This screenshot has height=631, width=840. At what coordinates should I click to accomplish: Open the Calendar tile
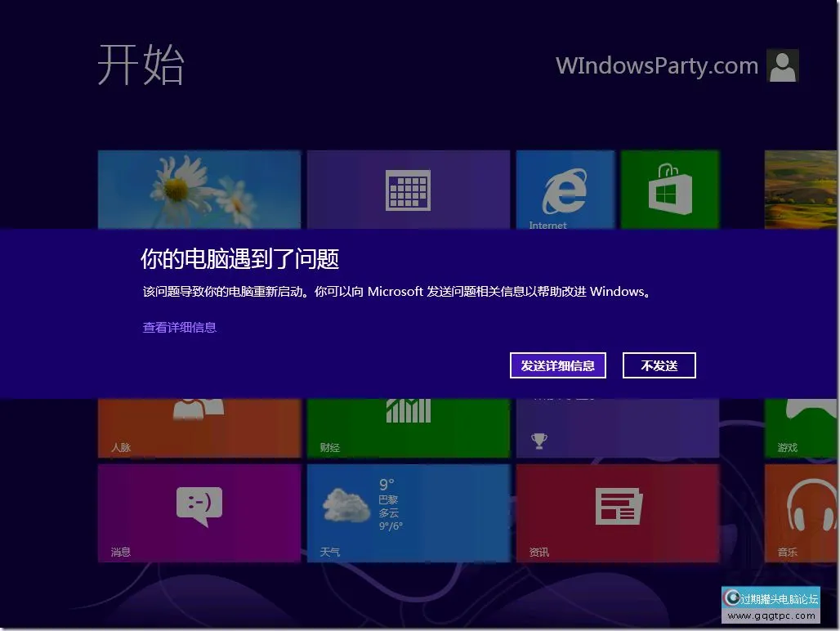pos(408,190)
